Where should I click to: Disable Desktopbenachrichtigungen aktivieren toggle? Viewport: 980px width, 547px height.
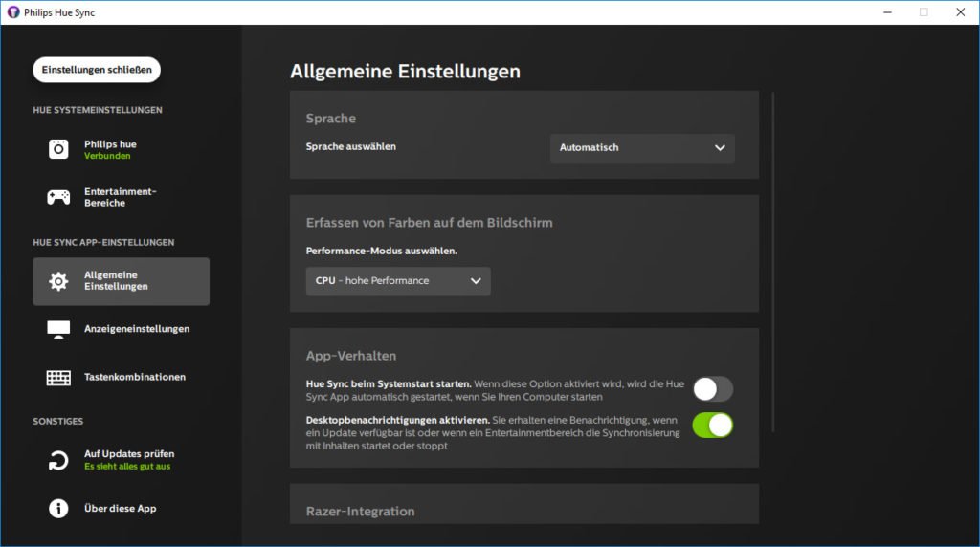click(x=712, y=426)
